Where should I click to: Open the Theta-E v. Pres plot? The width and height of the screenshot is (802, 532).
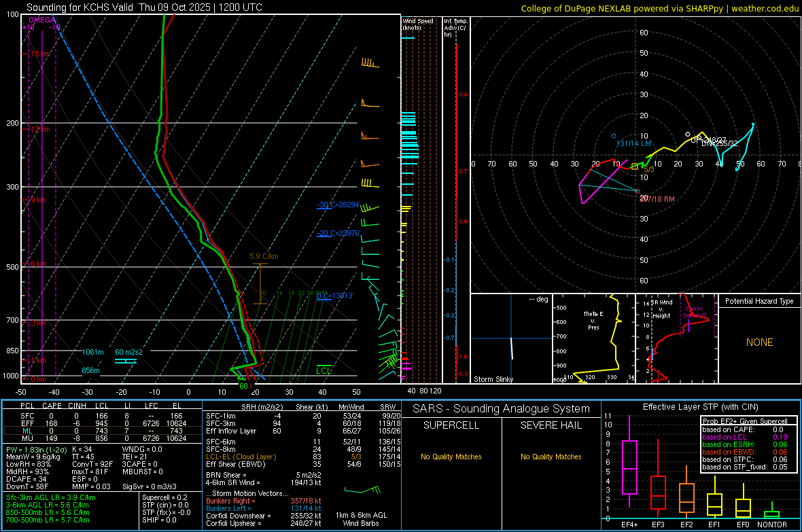pos(593,338)
